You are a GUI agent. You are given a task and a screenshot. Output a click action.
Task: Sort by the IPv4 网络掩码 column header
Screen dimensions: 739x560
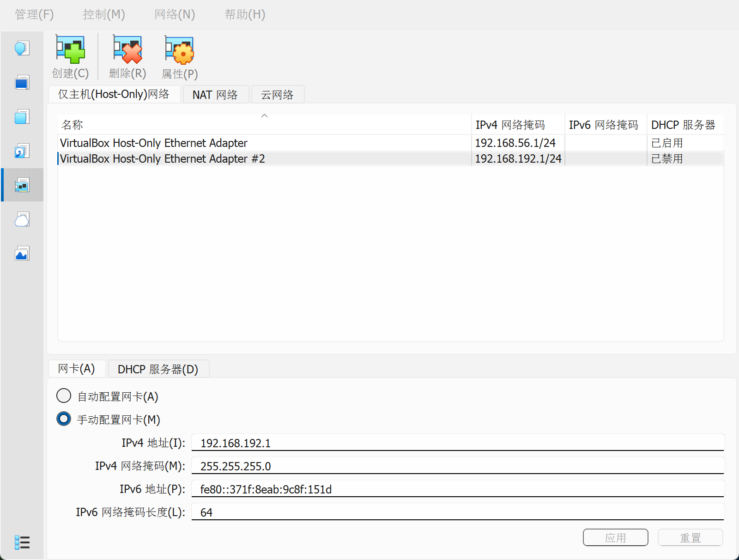click(x=518, y=125)
